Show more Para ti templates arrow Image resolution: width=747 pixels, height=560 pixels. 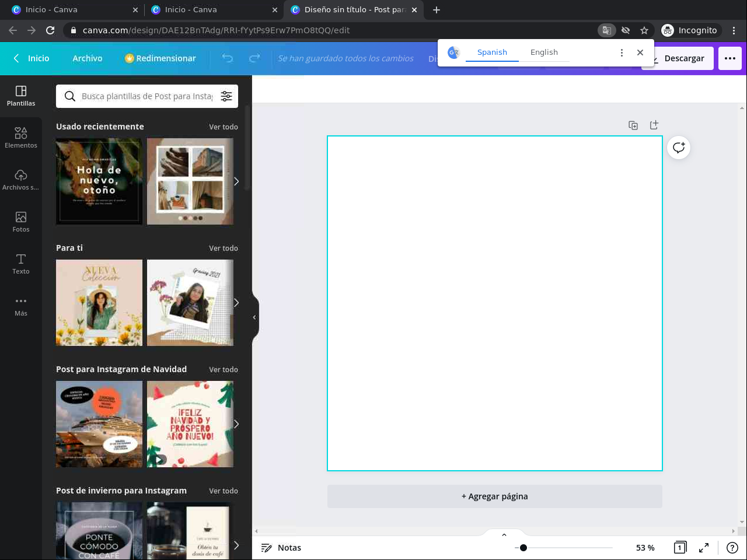[236, 303]
